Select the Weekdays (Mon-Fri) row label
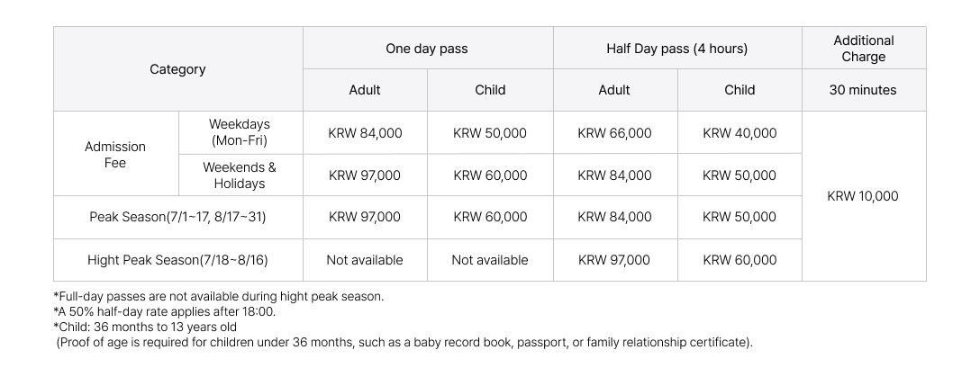Viewport: 980px width, 368px height. [x=240, y=132]
